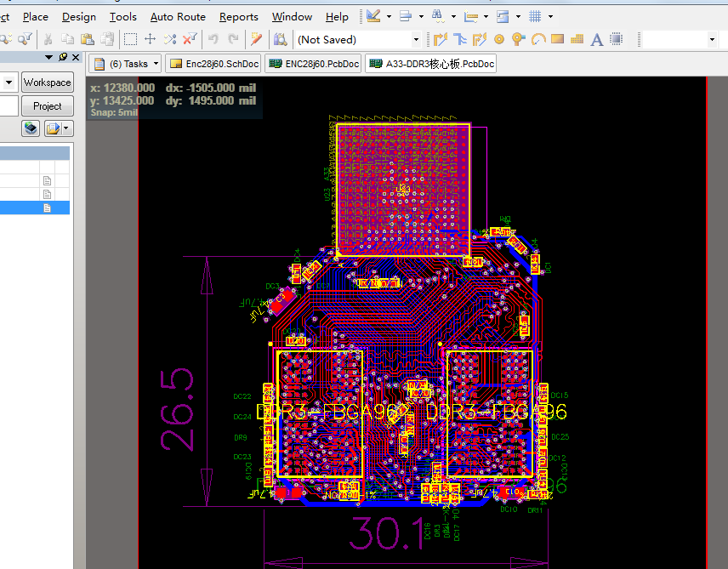
Task: Select the Interactively Route Connections tool
Action: point(441,39)
